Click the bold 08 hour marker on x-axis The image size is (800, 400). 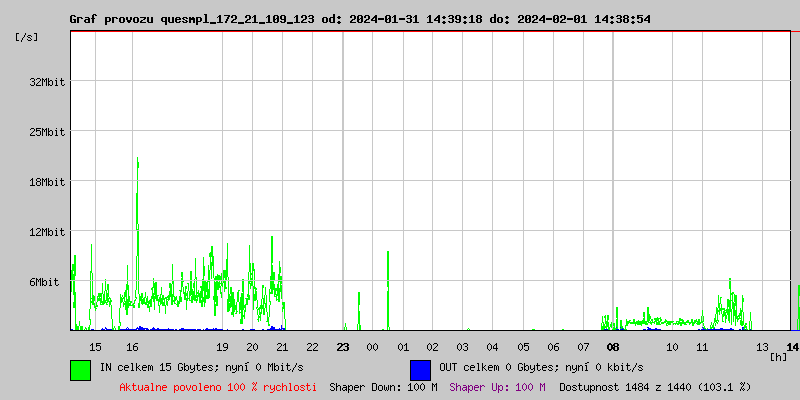tap(613, 347)
